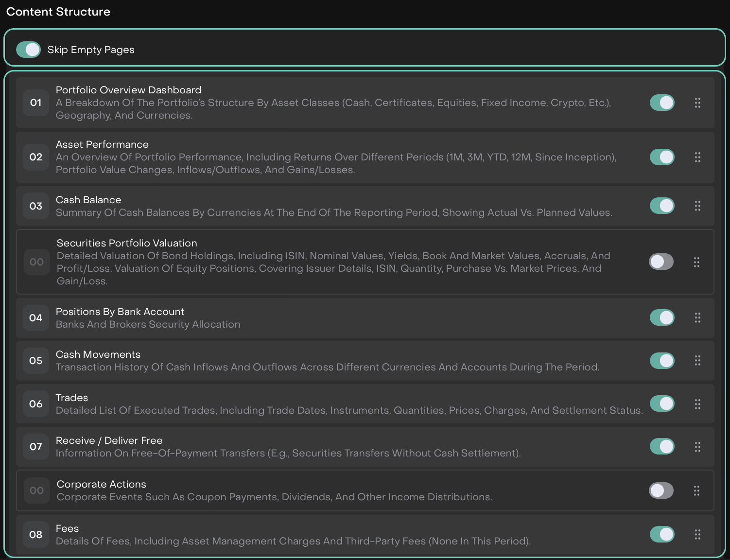Viewport: 730px width, 560px height.
Task: Switch off the Trades section toggle
Action: 662,403
